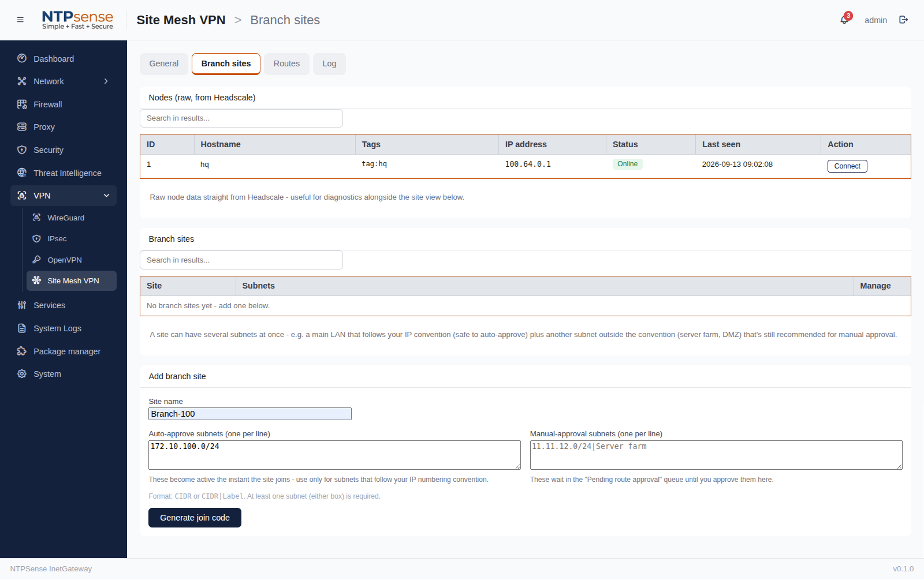The image size is (924, 580).
Task: Expand the Network menu chevron
Action: click(x=106, y=81)
